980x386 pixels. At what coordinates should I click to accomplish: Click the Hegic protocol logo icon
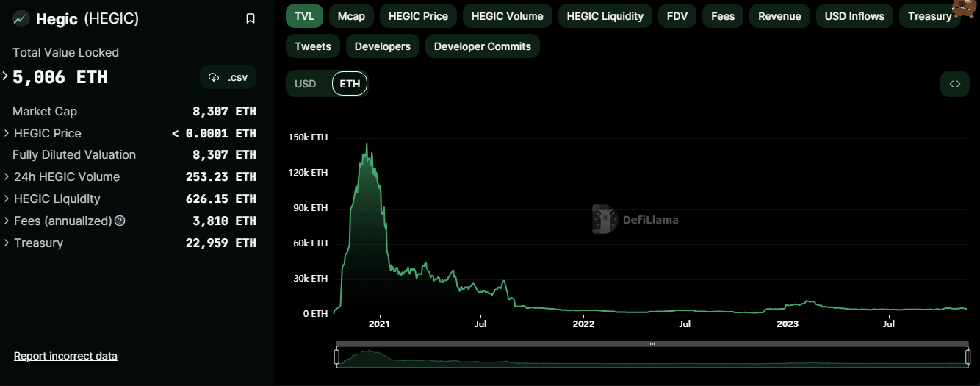point(21,18)
